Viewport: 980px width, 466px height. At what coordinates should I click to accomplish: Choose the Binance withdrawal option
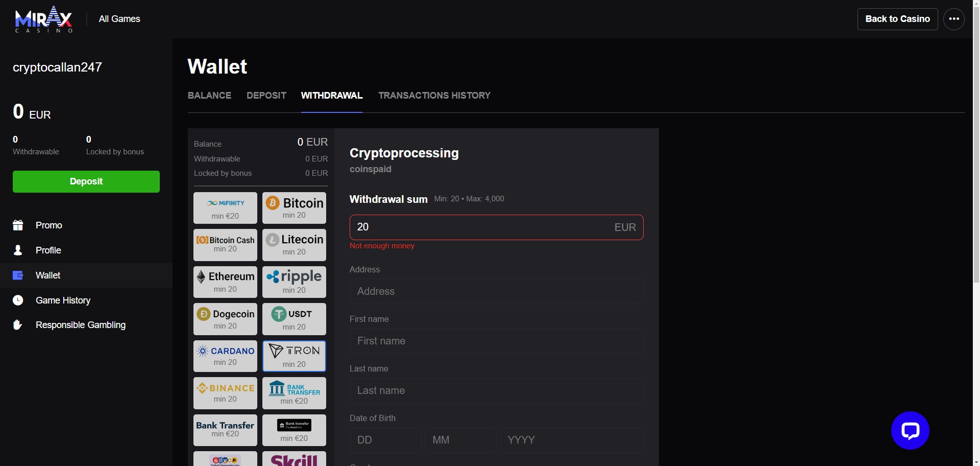[x=225, y=392]
